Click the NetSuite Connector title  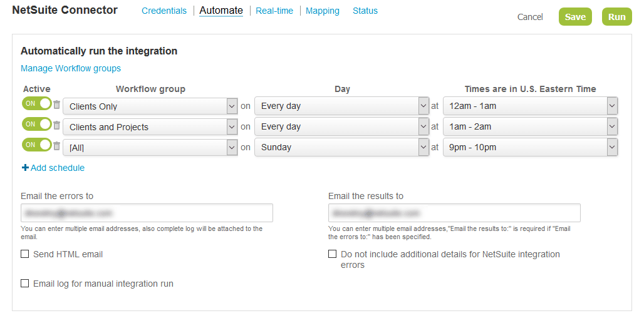65,10
